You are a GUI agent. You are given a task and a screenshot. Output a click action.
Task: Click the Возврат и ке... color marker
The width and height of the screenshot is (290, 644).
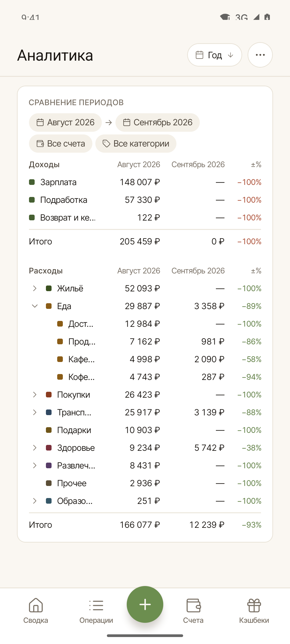32,218
